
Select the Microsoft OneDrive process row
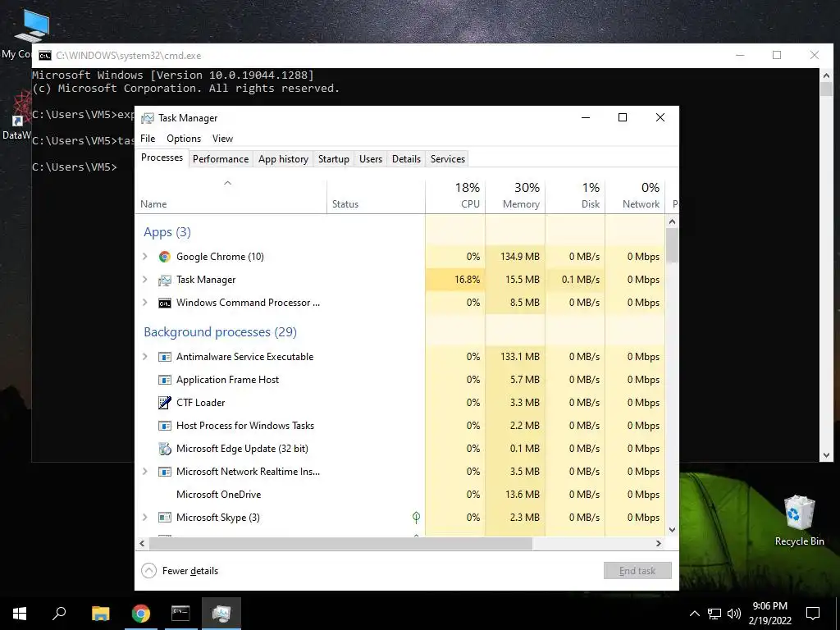[x=400, y=495]
